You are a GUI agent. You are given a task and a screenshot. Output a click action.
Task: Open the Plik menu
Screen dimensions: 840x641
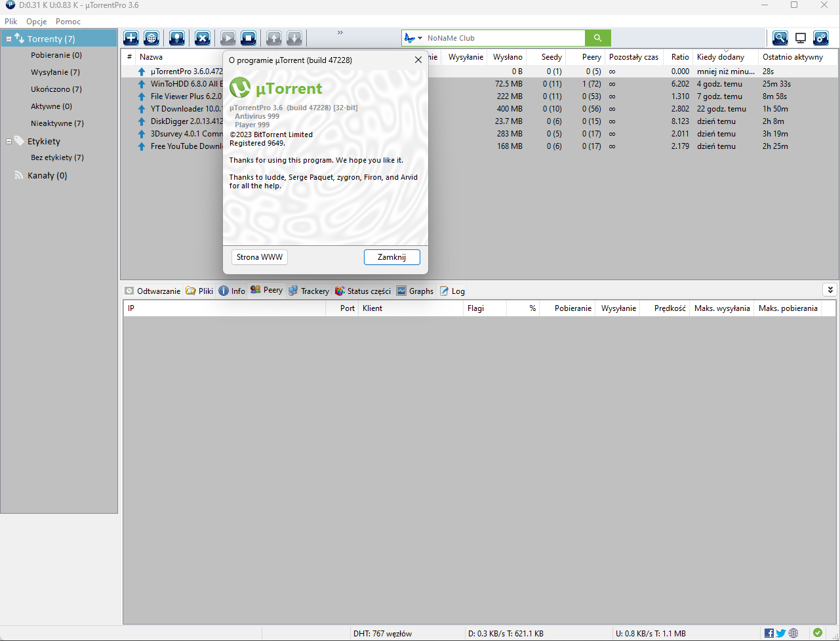11,22
